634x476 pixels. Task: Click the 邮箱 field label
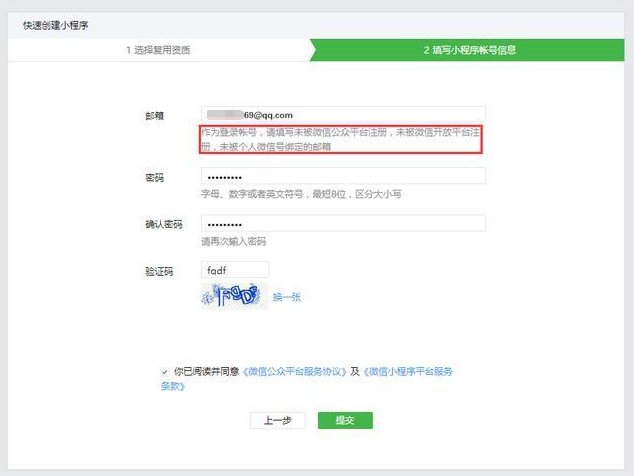point(154,116)
